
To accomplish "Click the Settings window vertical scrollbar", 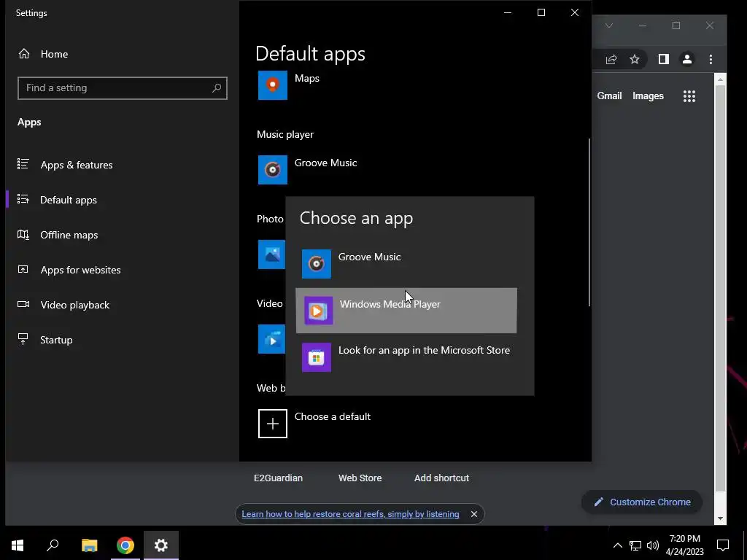I will tap(589, 223).
